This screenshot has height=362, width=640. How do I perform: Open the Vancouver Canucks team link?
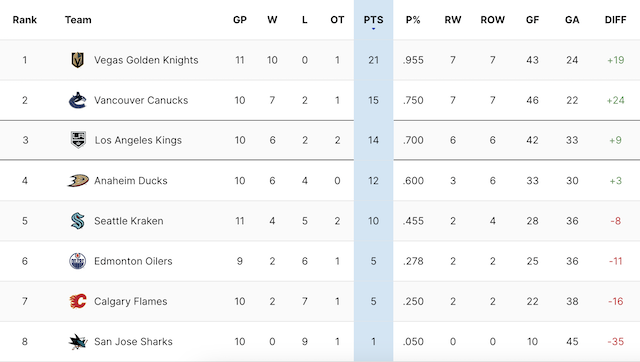point(141,100)
